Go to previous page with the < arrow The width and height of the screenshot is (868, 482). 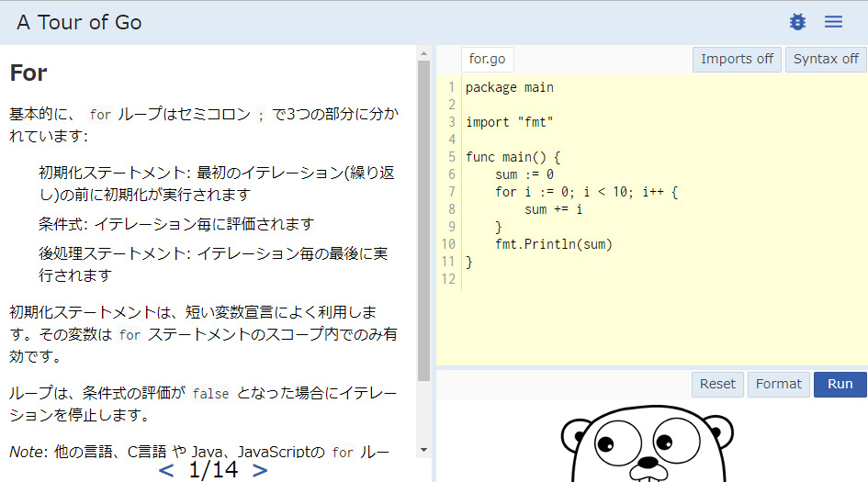(x=166, y=470)
